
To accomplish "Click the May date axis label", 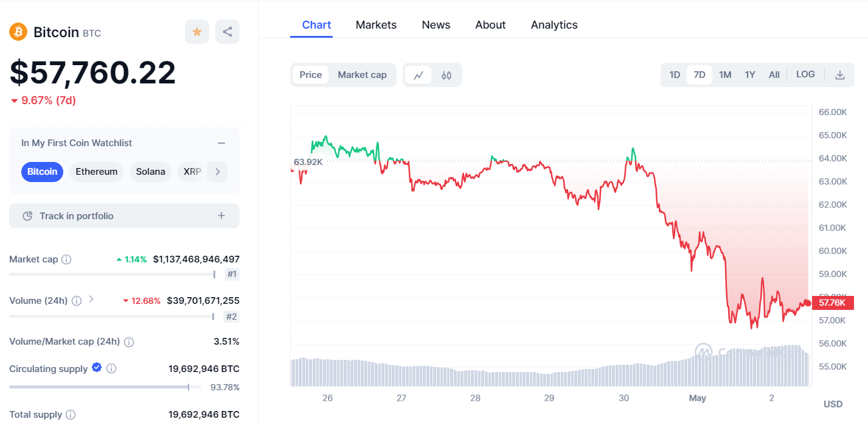I will click(698, 398).
